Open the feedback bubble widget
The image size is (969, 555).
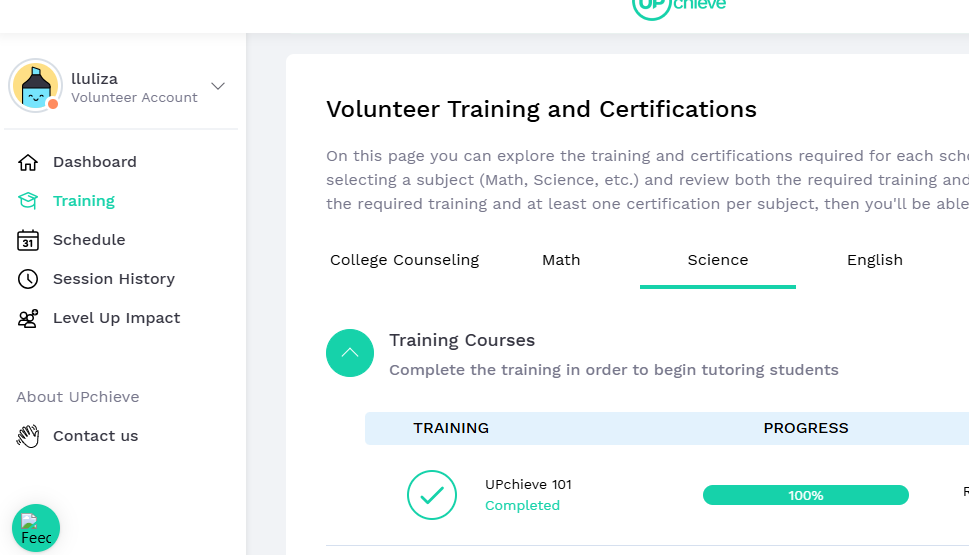(36, 528)
